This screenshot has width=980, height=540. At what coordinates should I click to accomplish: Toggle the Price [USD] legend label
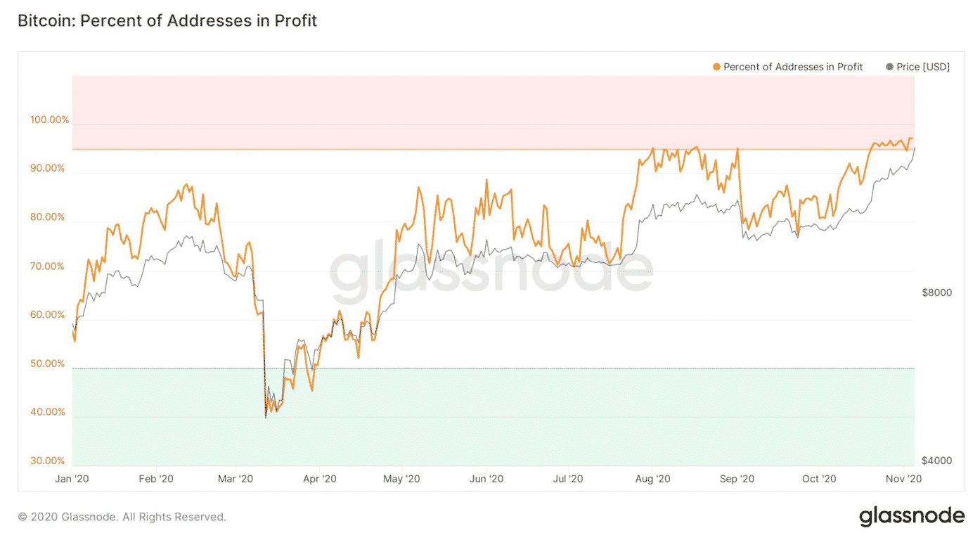[x=923, y=67]
